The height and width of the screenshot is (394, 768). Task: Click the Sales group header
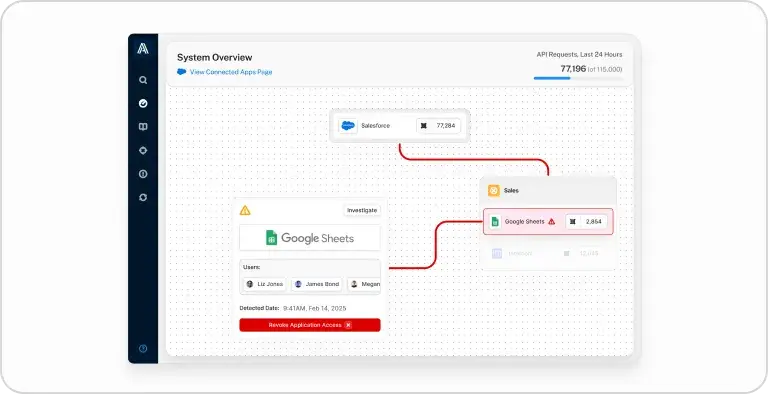[548, 191]
